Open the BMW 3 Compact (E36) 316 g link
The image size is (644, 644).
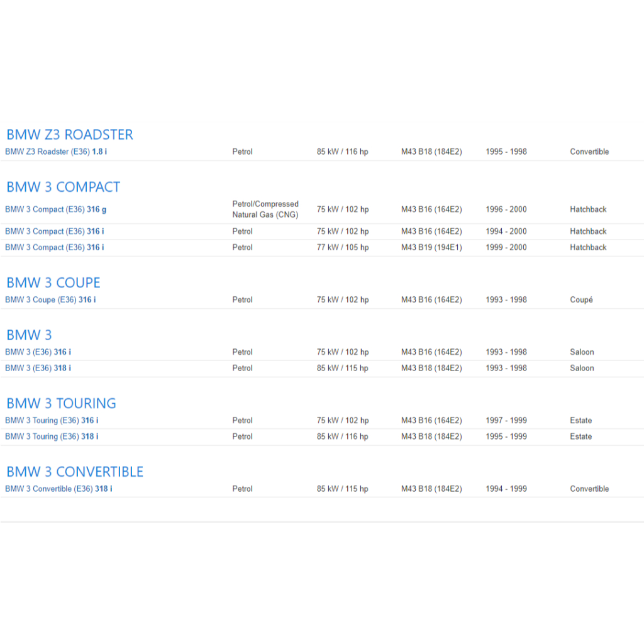[x=56, y=209]
